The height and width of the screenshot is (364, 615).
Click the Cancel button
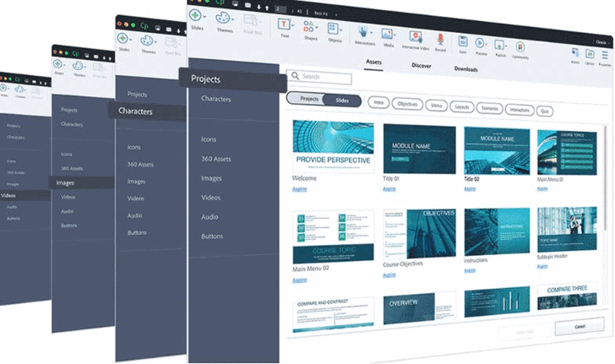tap(580, 325)
